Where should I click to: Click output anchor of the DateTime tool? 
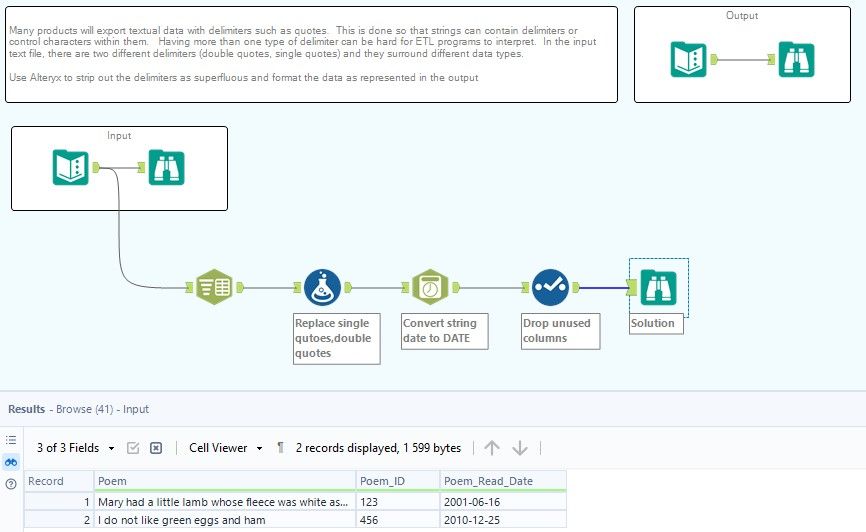(x=456, y=287)
